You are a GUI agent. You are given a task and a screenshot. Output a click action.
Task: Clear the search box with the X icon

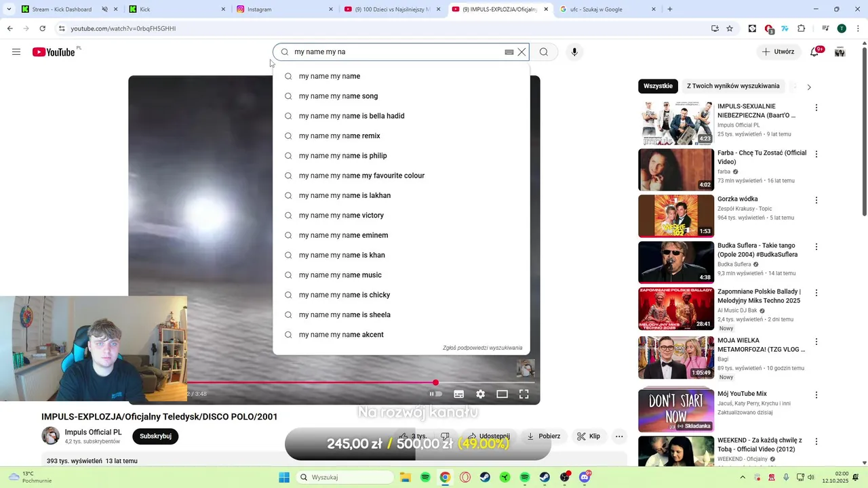coord(521,52)
